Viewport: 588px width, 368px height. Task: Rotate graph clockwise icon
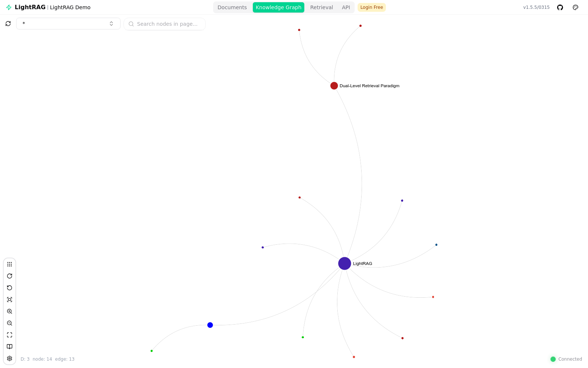(10, 276)
